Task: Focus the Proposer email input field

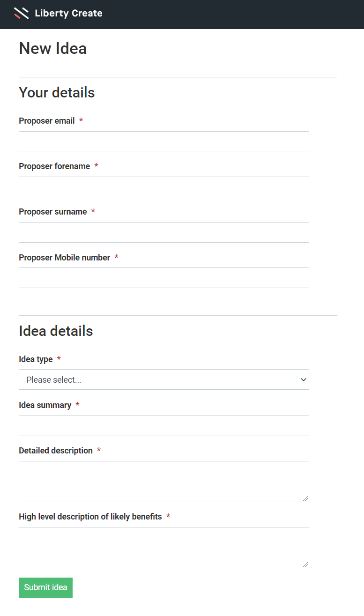Action: [163, 141]
